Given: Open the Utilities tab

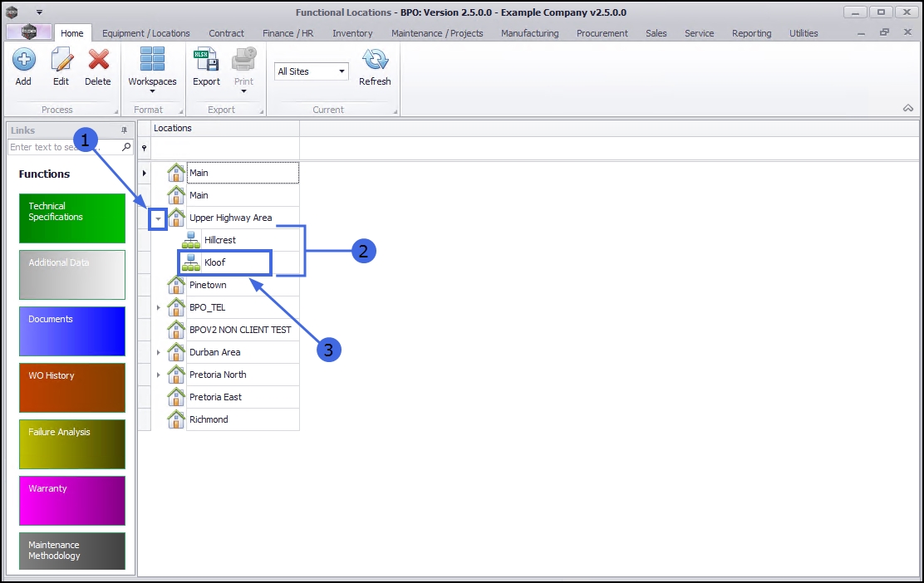Looking at the screenshot, I should click(804, 33).
